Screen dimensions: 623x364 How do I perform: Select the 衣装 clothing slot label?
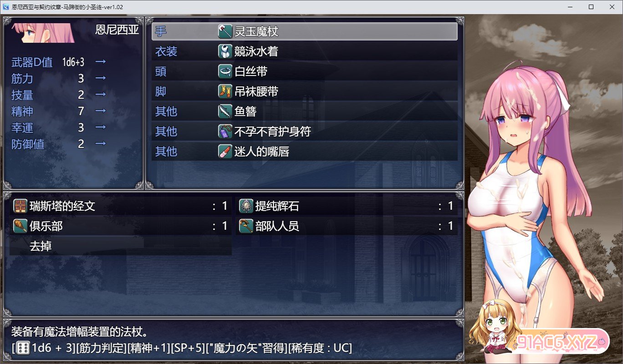[166, 52]
